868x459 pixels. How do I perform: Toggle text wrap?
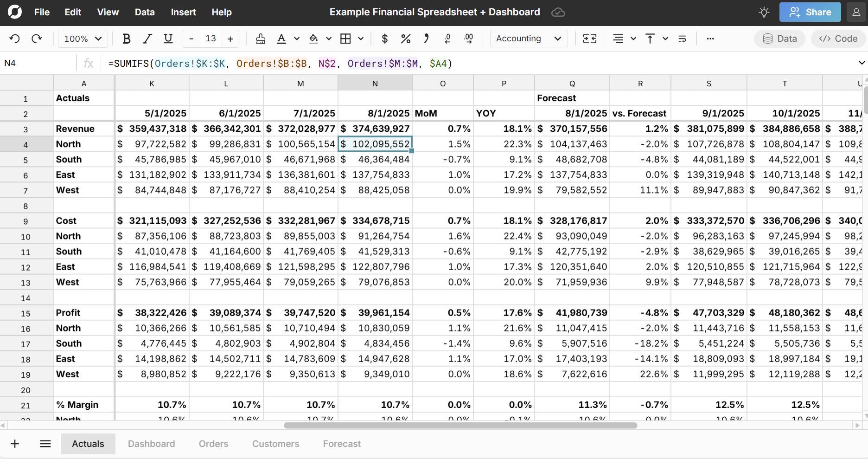coord(682,39)
